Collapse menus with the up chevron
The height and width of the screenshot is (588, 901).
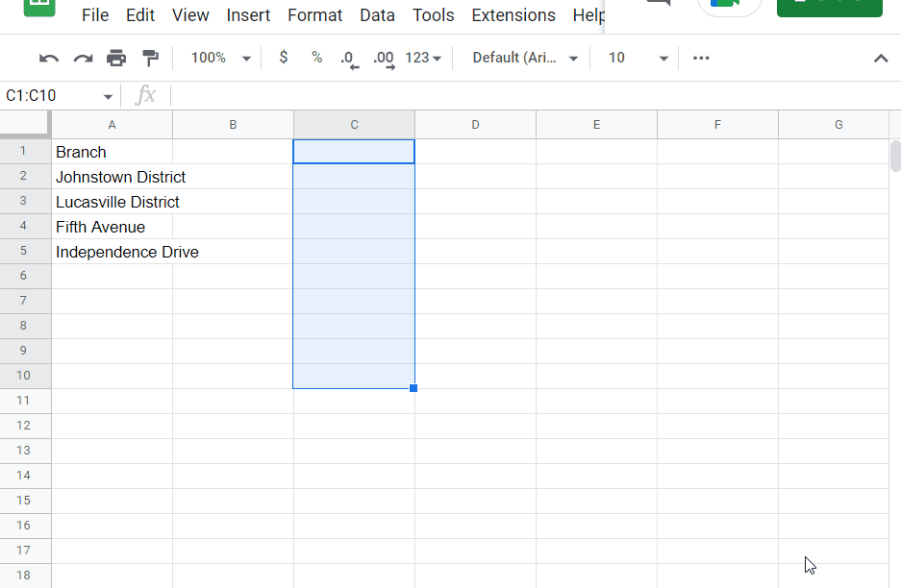pyautogui.click(x=881, y=58)
